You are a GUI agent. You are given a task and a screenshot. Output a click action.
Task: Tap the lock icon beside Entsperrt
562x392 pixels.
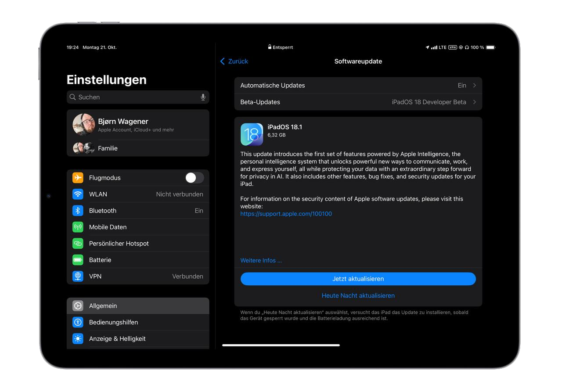(270, 47)
